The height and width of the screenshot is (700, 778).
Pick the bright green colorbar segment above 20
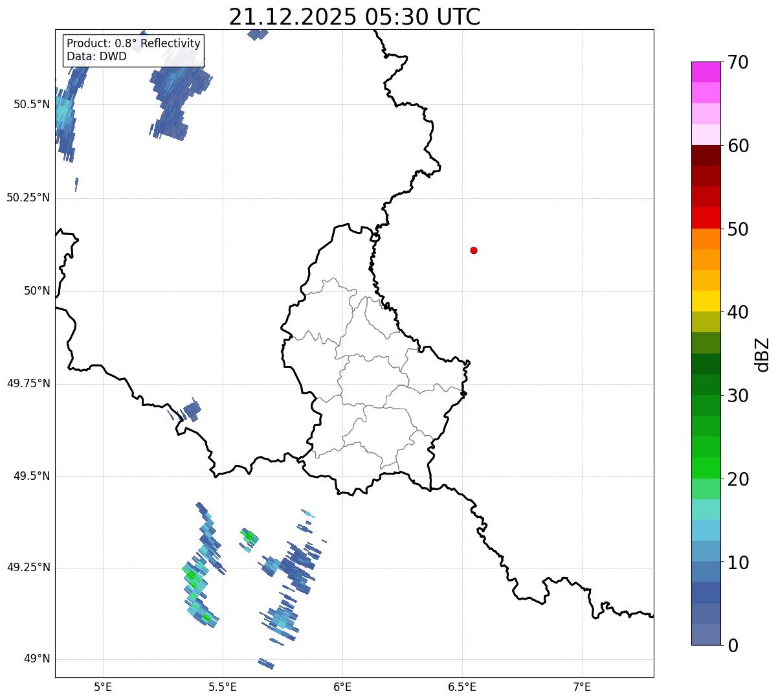tap(706, 468)
